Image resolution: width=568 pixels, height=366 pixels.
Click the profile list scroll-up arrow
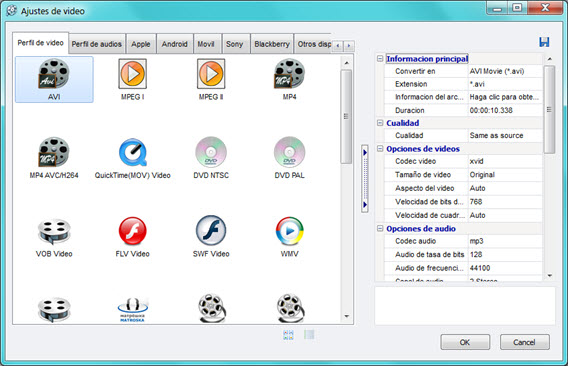tap(346, 63)
